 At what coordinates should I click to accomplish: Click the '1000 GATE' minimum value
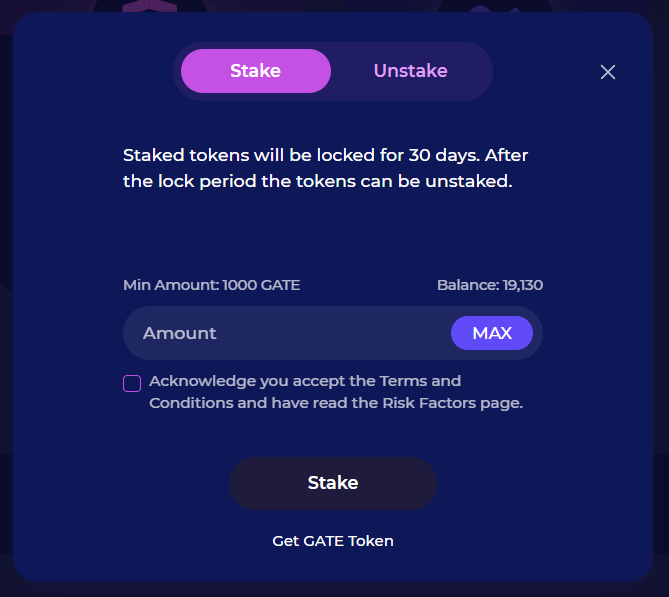(x=261, y=285)
